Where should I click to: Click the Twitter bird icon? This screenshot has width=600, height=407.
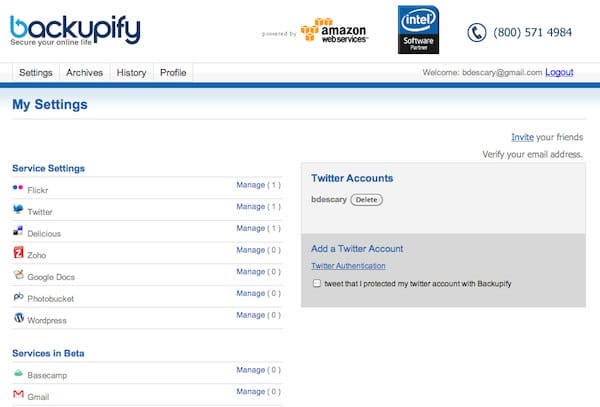pyautogui.click(x=18, y=210)
